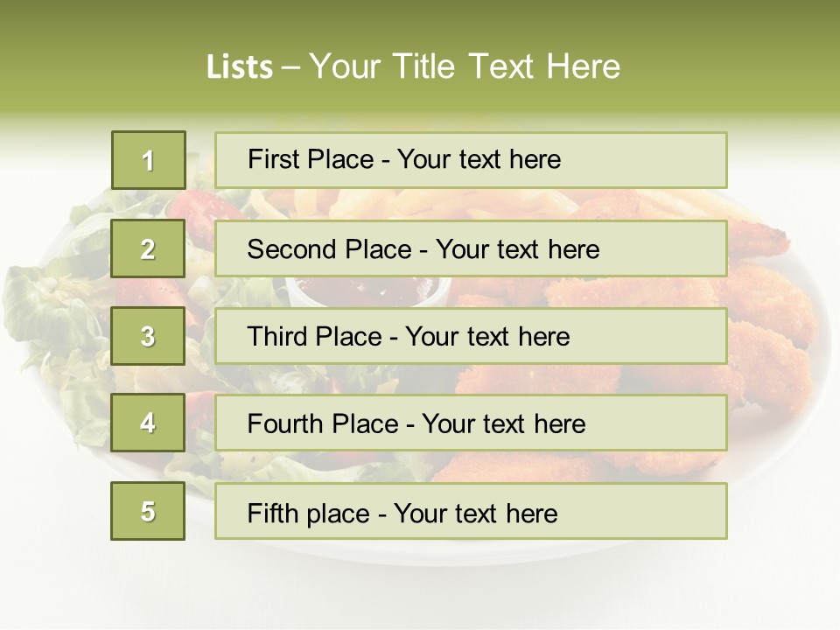Click the breaded chicken pieces in background photo

(770, 350)
